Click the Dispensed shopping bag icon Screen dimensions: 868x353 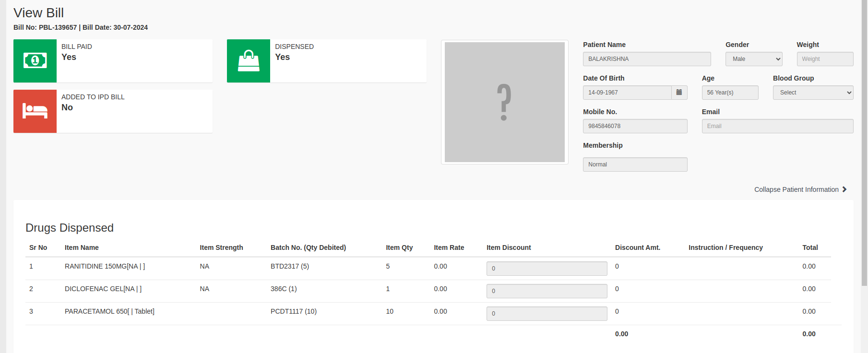[249, 61]
